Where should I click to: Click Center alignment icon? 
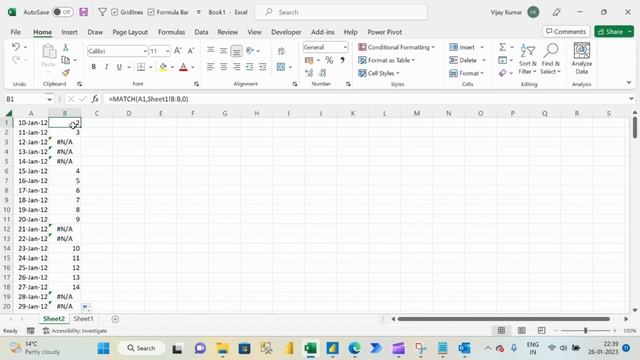point(223,67)
